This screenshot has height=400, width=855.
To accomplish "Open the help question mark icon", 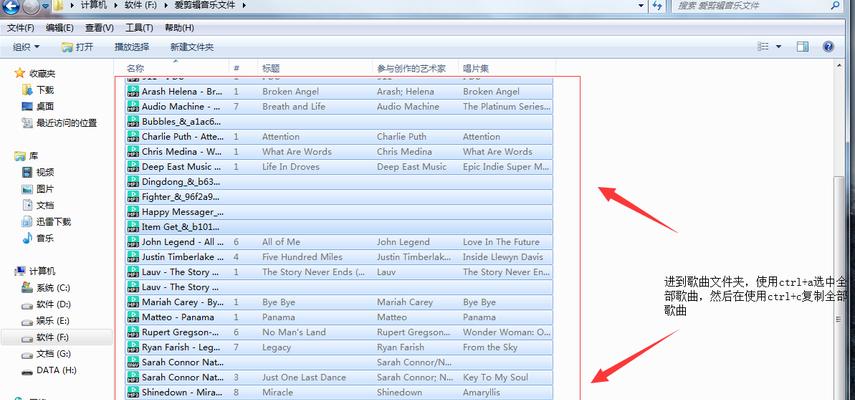I will pos(828,47).
